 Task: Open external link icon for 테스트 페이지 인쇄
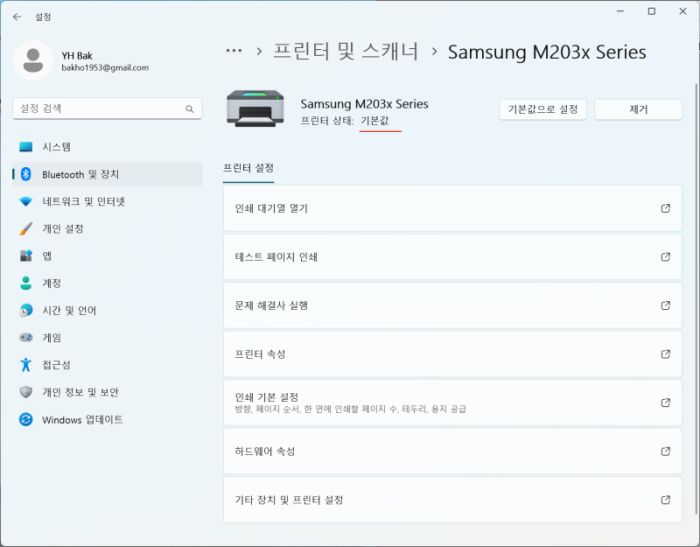666,257
